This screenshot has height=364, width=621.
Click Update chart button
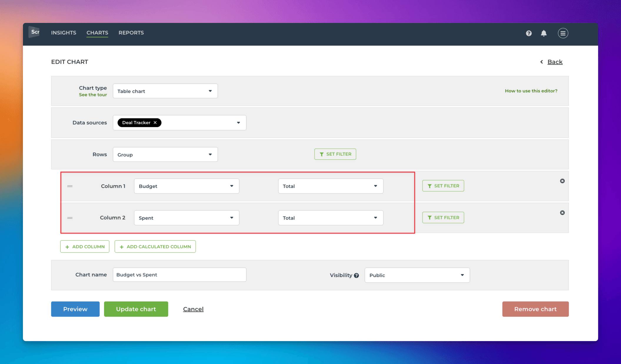136,309
